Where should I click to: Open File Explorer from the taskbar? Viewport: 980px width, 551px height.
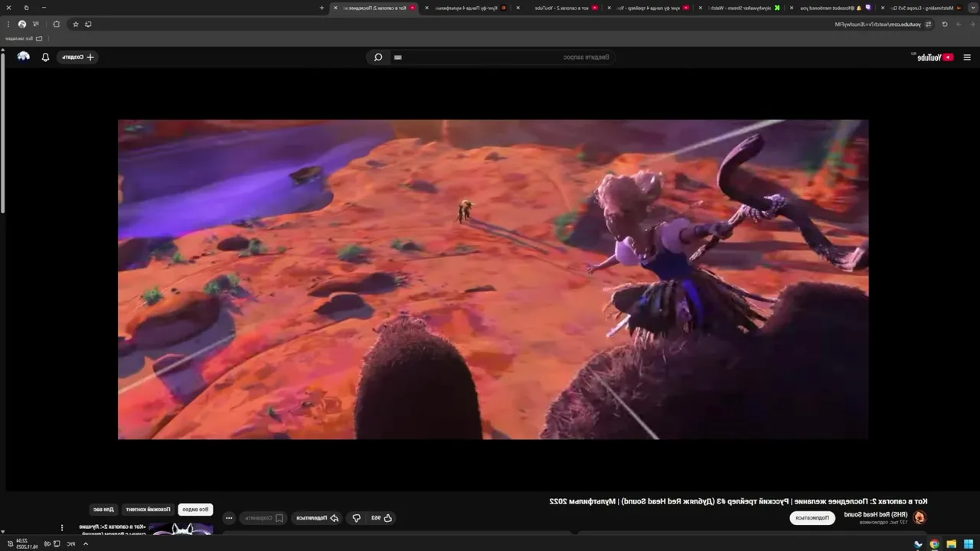(952, 544)
